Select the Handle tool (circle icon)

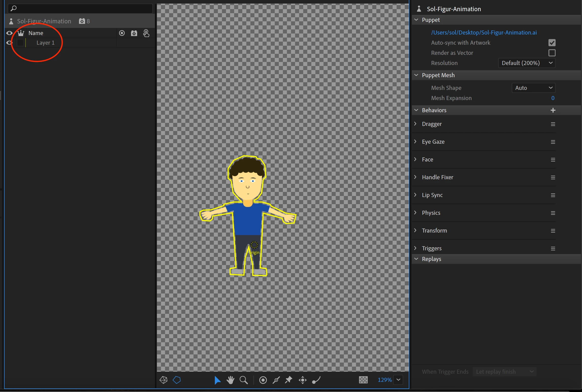[263, 380]
